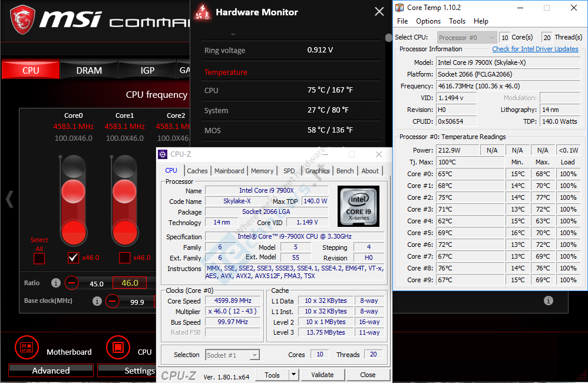
Task: Click the Core1 frequency slider
Action: 124,200
